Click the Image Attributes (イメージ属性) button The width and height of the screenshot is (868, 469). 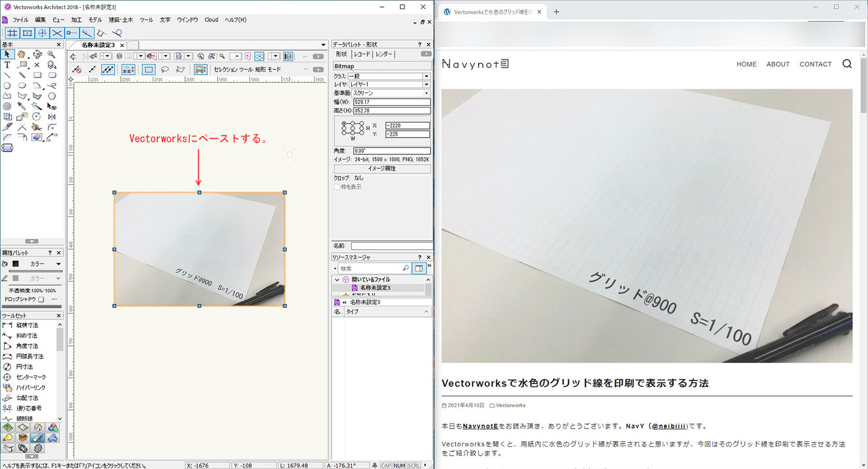point(382,169)
